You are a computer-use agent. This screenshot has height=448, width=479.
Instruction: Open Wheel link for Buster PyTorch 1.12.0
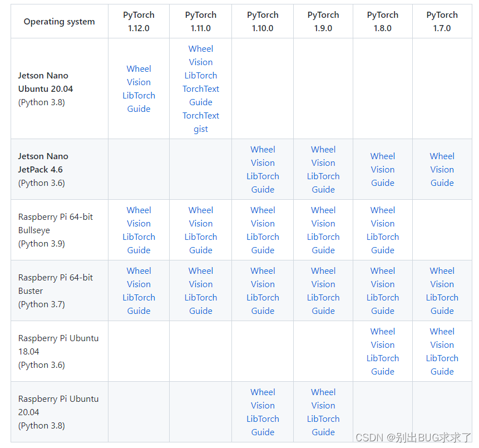coord(139,271)
